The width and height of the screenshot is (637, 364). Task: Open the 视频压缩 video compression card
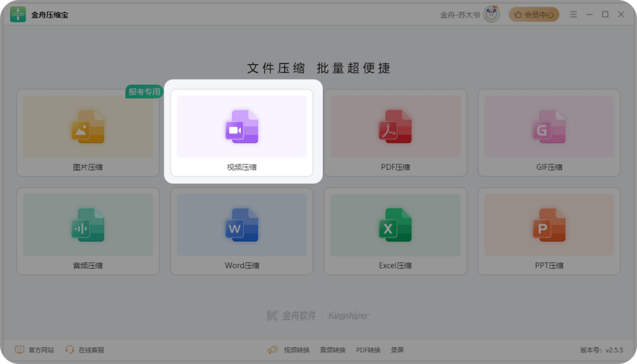pyautogui.click(x=242, y=133)
